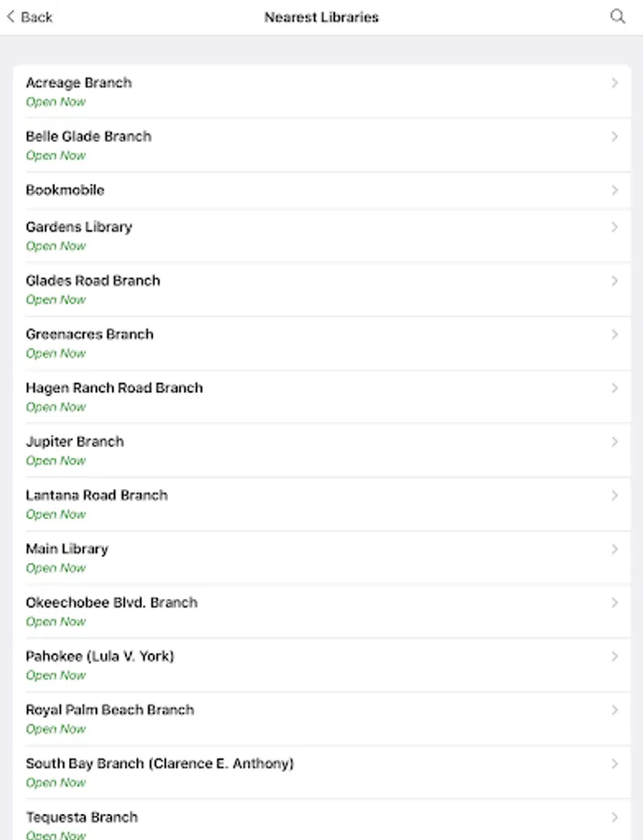Select the Tequesta Branch row
The image size is (643, 840).
81,818
